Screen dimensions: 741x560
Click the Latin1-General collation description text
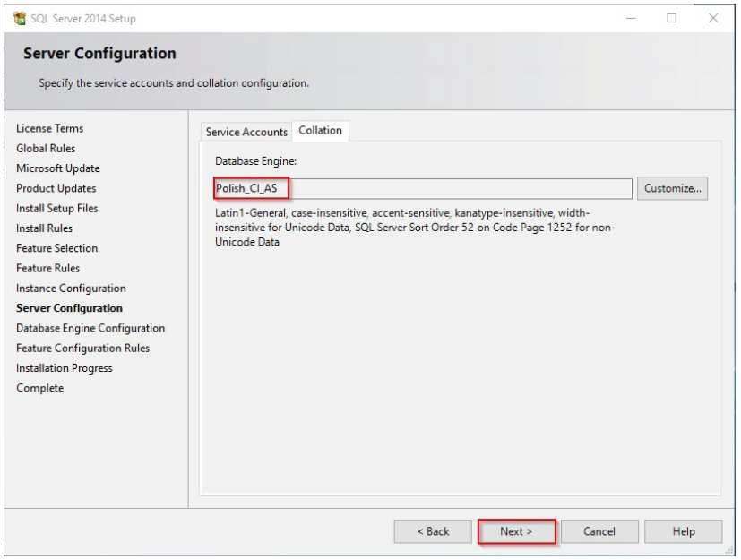pos(415,228)
